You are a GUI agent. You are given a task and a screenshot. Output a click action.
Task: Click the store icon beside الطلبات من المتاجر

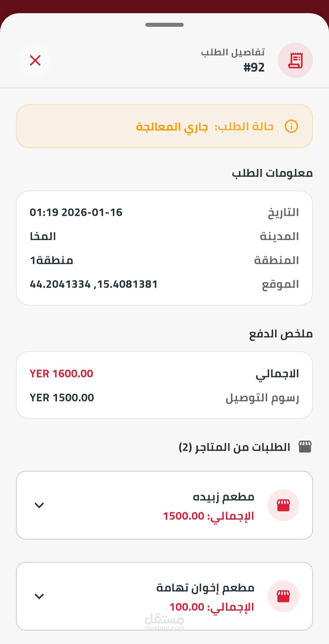(305, 447)
